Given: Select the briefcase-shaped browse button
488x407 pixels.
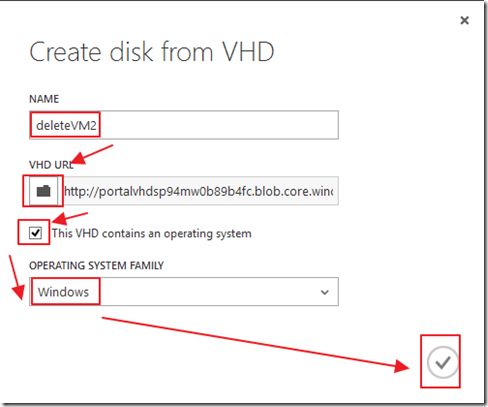Looking at the screenshot, I should pyautogui.click(x=43, y=191).
